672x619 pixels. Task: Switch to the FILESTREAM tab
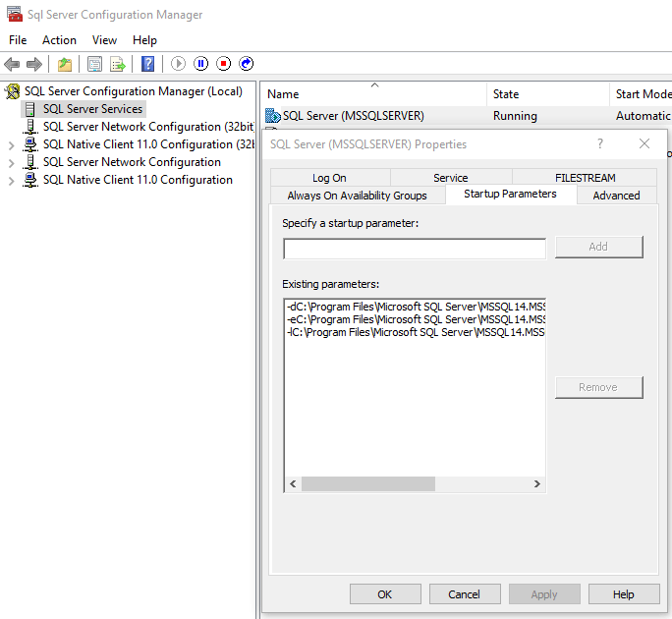pos(585,178)
